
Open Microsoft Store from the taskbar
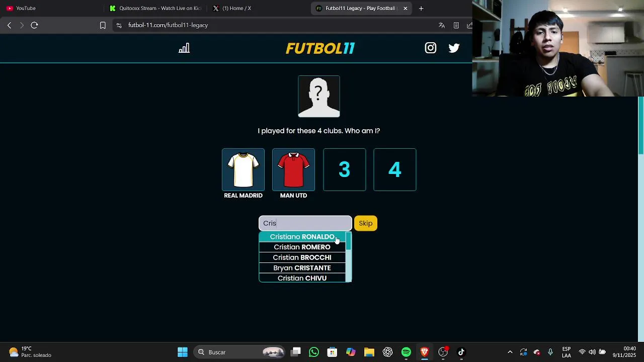tap(332, 352)
